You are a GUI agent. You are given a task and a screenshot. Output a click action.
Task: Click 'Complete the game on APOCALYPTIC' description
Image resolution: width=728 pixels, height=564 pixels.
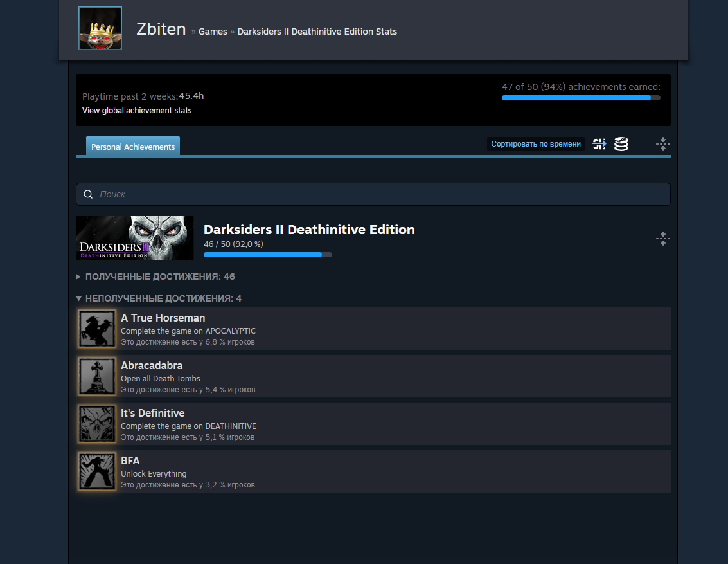(x=188, y=331)
